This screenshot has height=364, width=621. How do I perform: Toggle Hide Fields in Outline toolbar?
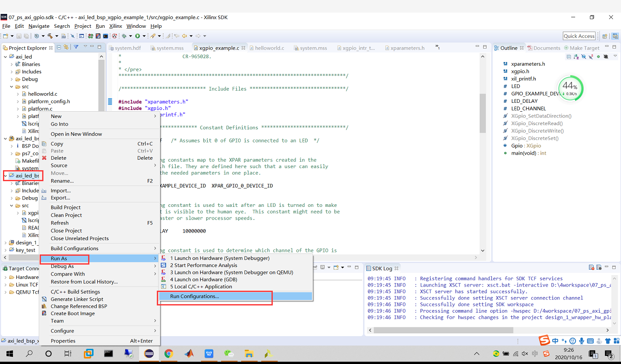pyautogui.click(x=584, y=56)
